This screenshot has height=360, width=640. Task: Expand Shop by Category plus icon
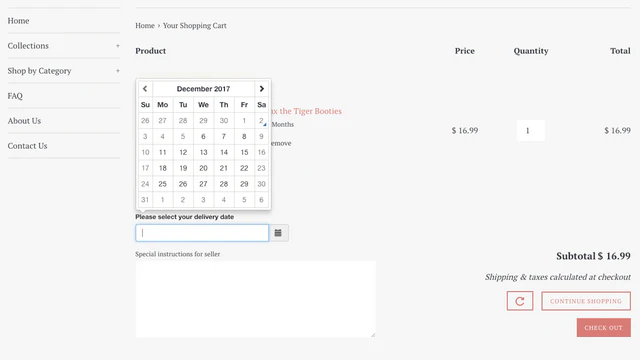[x=118, y=71]
